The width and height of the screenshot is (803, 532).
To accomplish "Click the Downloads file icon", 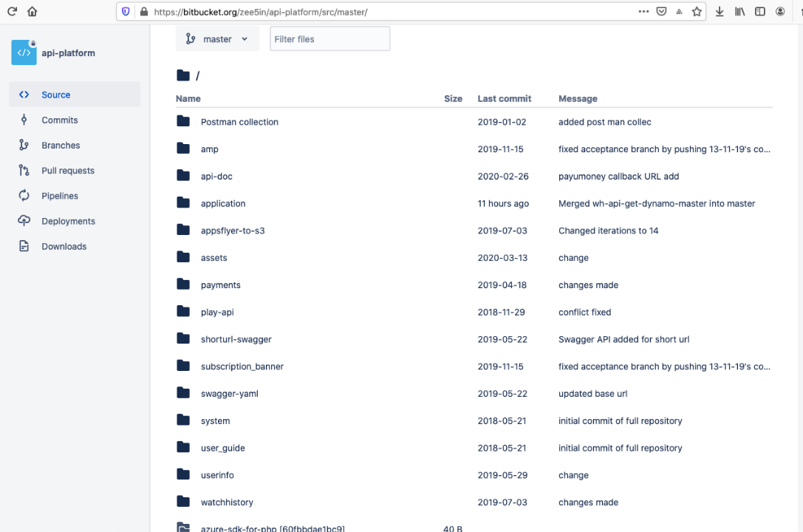I will [24, 246].
